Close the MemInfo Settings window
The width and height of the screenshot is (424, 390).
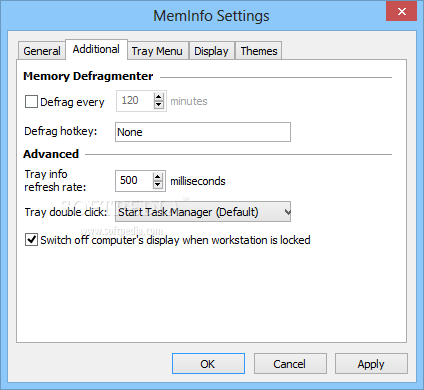tap(402, 11)
